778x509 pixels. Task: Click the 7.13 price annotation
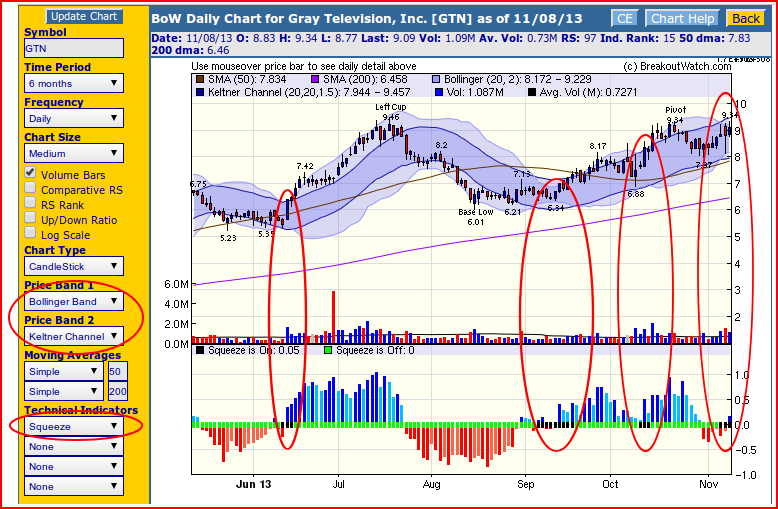click(x=521, y=174)
